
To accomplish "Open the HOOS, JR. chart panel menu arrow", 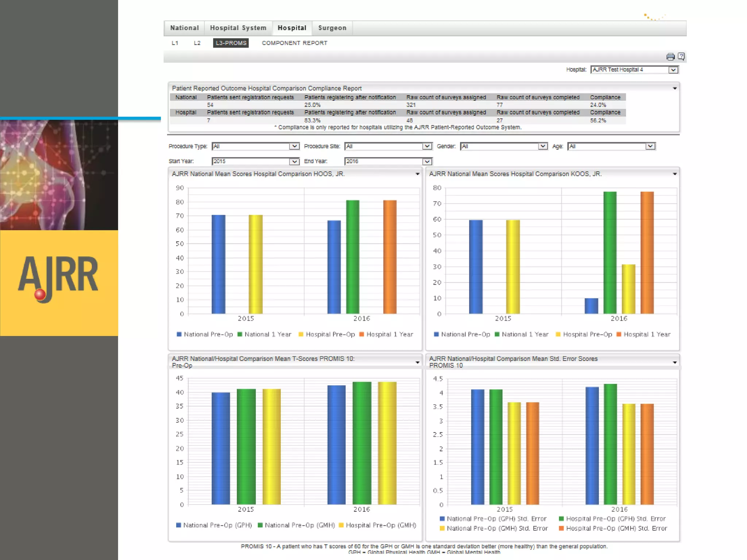I will point(417,174).
